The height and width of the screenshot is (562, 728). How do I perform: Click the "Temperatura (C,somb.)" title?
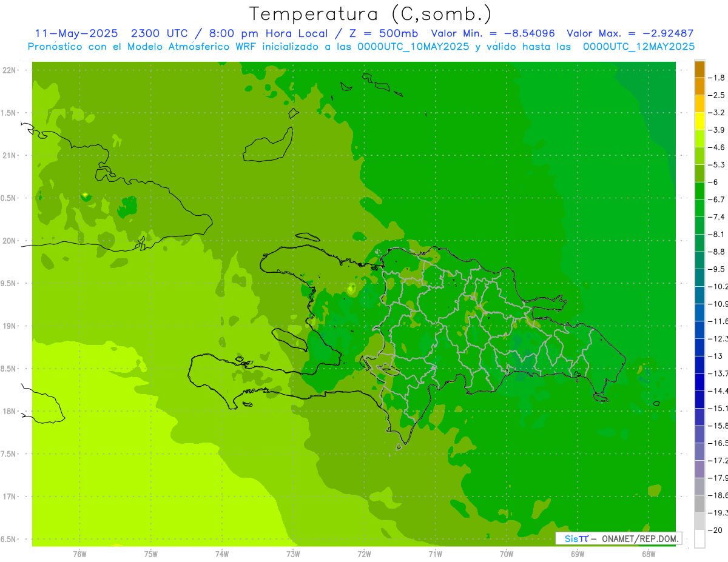point(370,14)
